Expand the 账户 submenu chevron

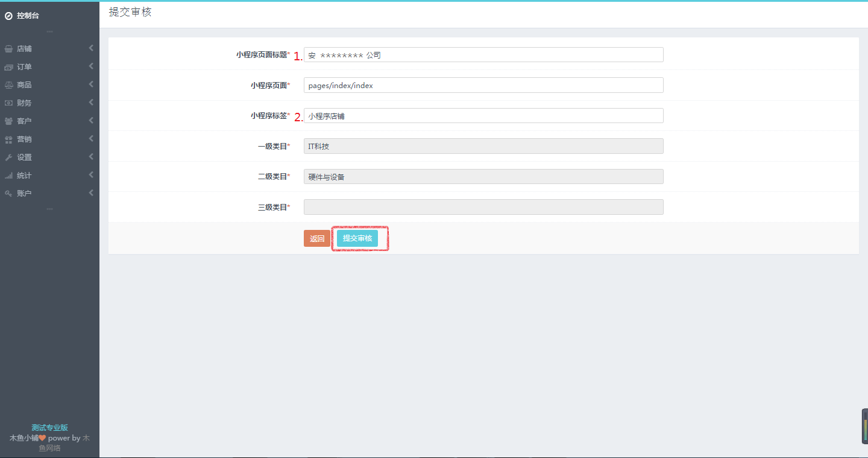pyautogui.click(x=91, y=193)
